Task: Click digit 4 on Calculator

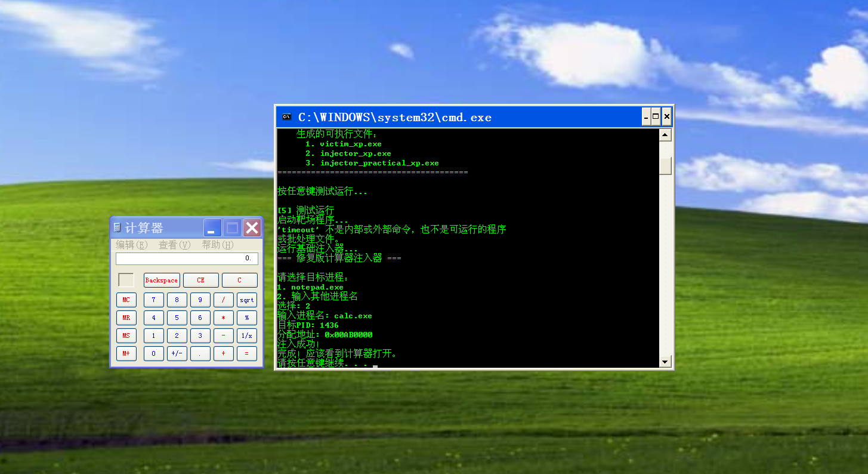Action: point(153,318)
